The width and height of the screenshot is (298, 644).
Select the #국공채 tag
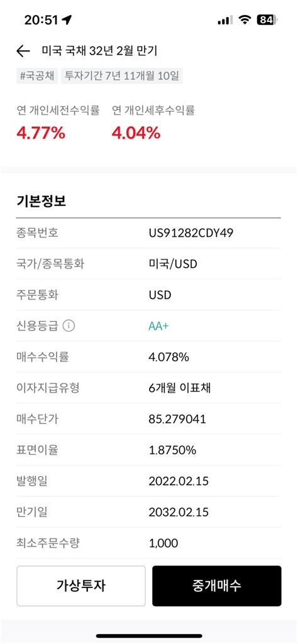(x=37, y=76)
